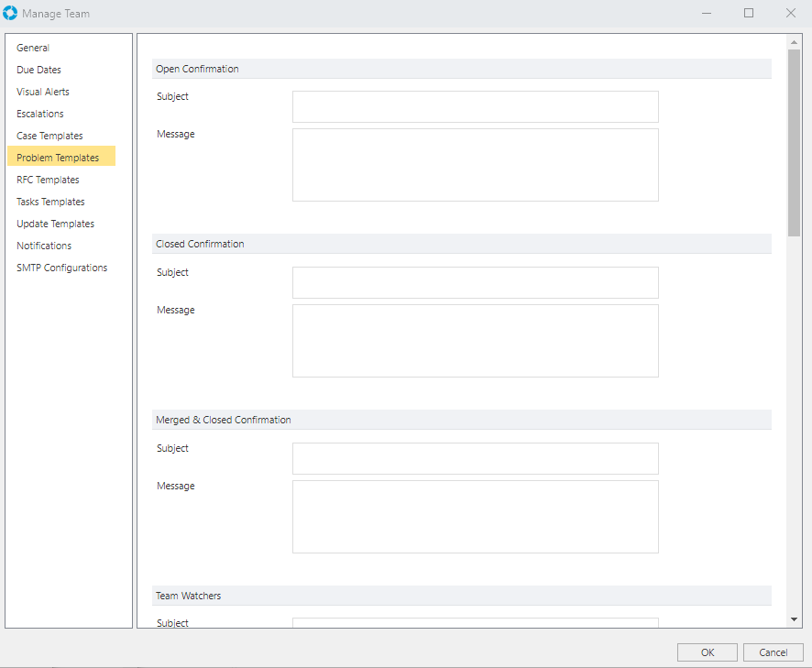The image size is (812, 668).
Task: Open SMTP Configurations section
Action: [x=61, y=268]
